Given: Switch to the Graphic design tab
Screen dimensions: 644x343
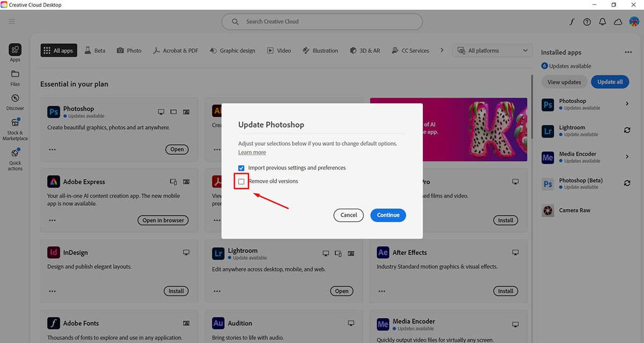Looking at the screenshot, I should [232, 50].
